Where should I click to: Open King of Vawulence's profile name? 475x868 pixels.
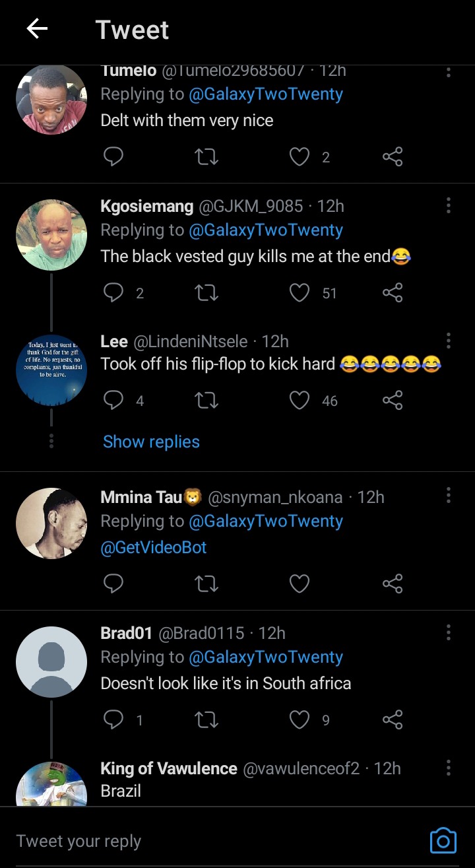[x=168, y=768]
